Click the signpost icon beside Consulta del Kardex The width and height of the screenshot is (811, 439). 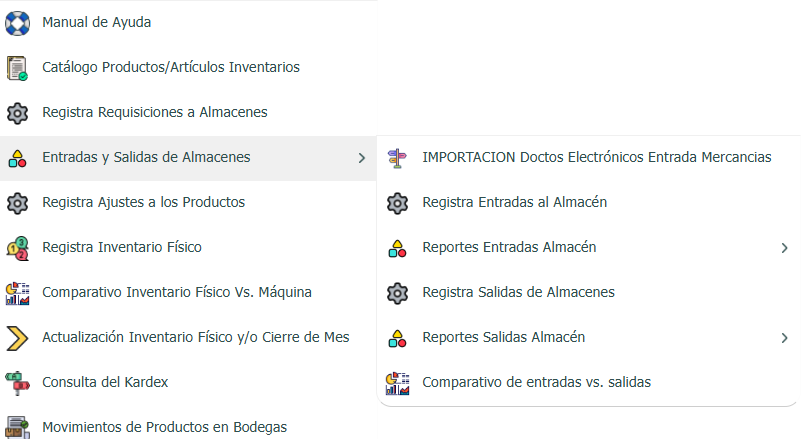pyautogui.click(x=17, y=382)
